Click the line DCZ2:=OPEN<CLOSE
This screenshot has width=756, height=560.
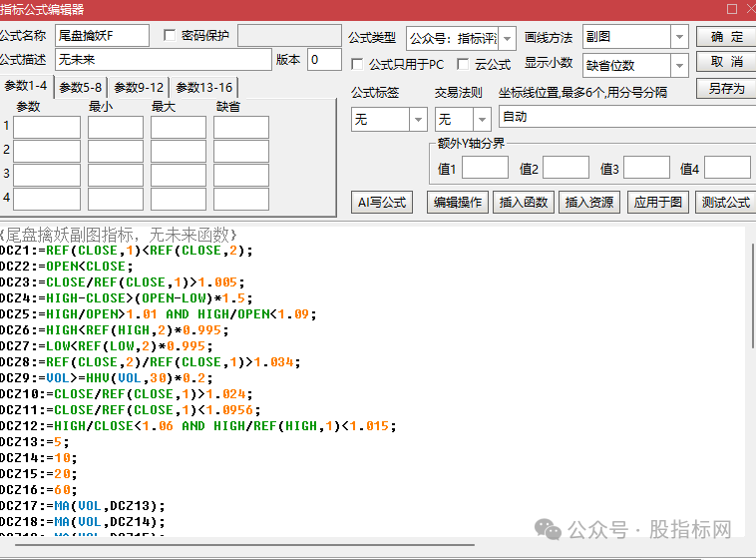(67, 267)
